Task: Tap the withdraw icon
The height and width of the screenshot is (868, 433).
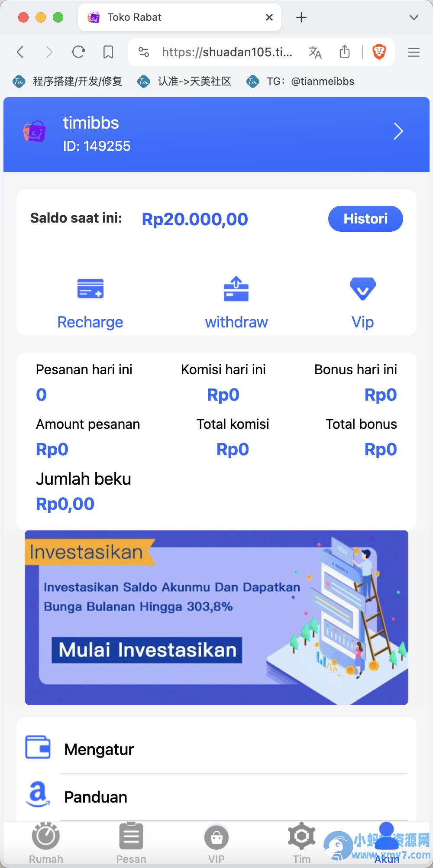Action: pyautogui.click(x=236, y=289)
